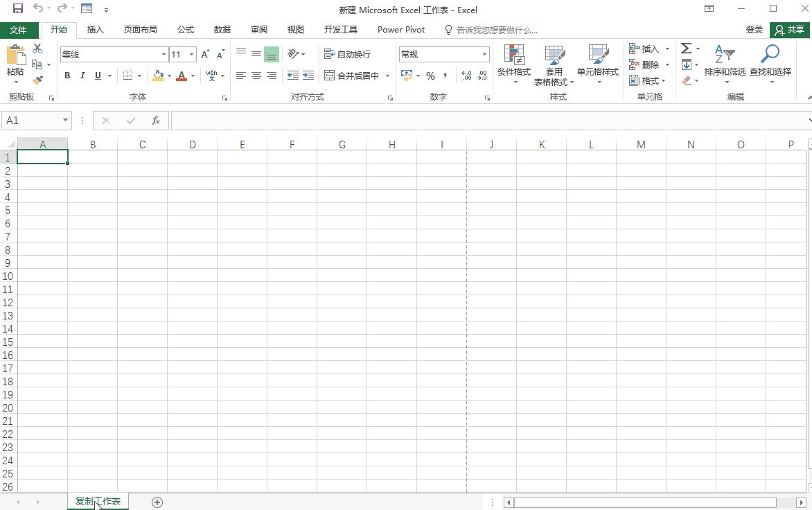Open 单元格样式 cell styles
The height and width of the screenshot is (510, 812).
(x=598, y=64)
